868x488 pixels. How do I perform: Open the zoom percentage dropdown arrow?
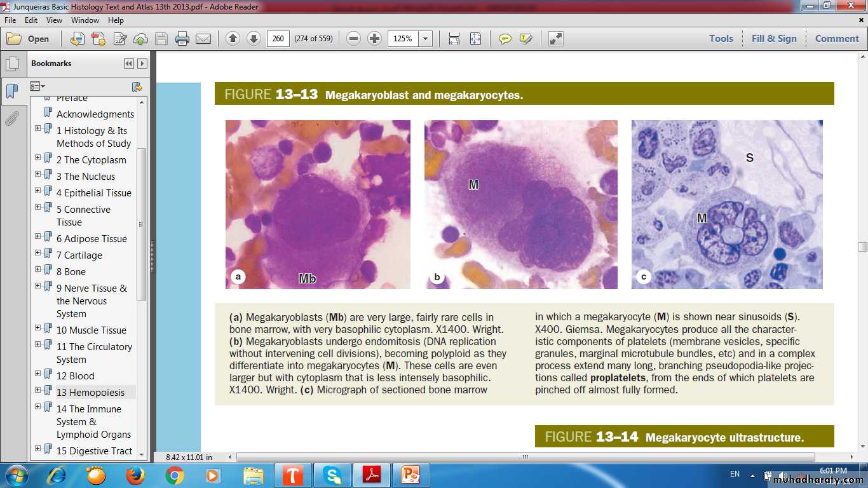pos(426,39)
